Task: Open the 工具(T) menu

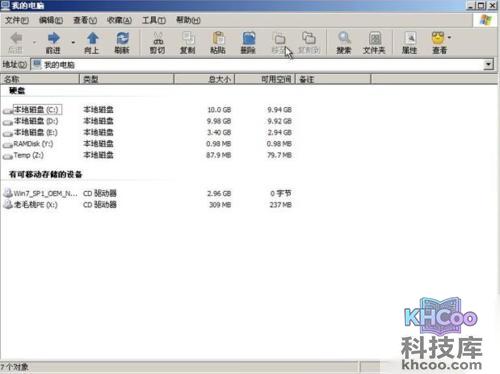Action: (x=154, y=20)
